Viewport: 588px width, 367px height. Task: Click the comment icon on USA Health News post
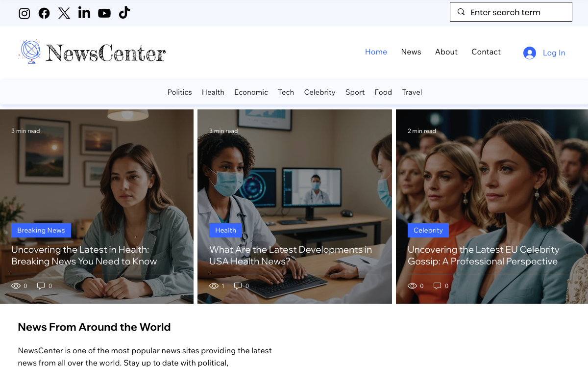click(238, 286)
